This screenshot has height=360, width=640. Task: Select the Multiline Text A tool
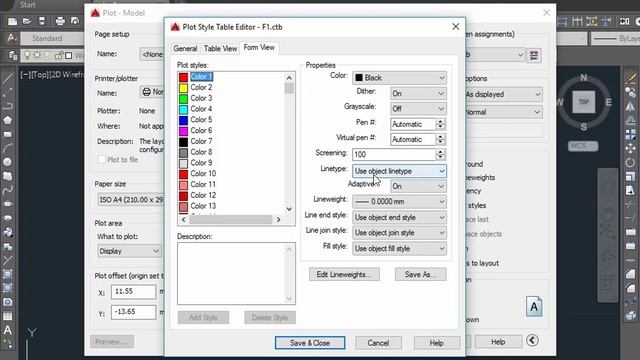point(7,329)
